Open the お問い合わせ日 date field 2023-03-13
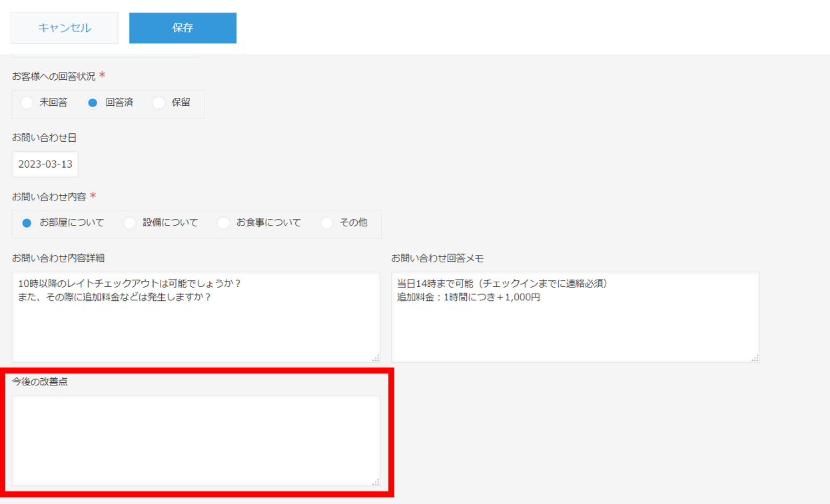This screenshot has height=504, width=830. (45, 164)
